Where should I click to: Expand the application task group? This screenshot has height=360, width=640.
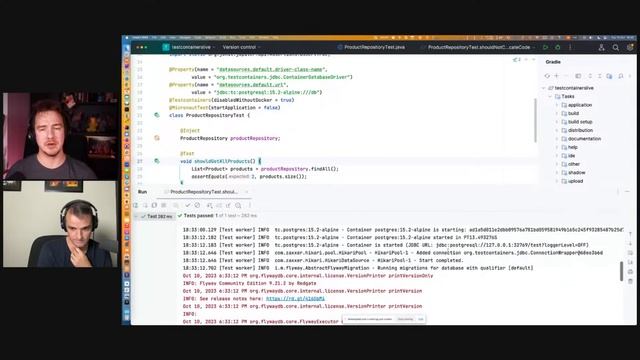[556, 105]
